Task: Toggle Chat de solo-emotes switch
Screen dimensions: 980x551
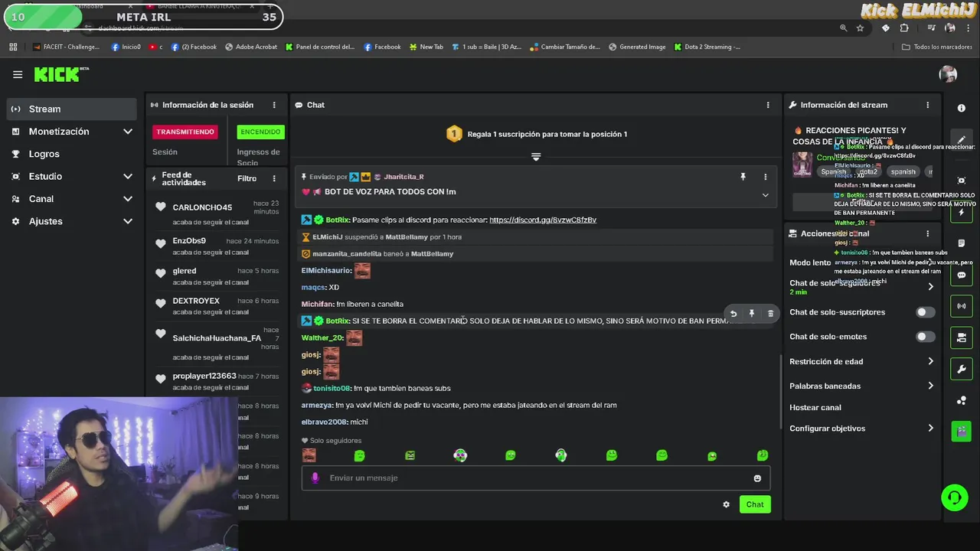Action: coord(925,337)
